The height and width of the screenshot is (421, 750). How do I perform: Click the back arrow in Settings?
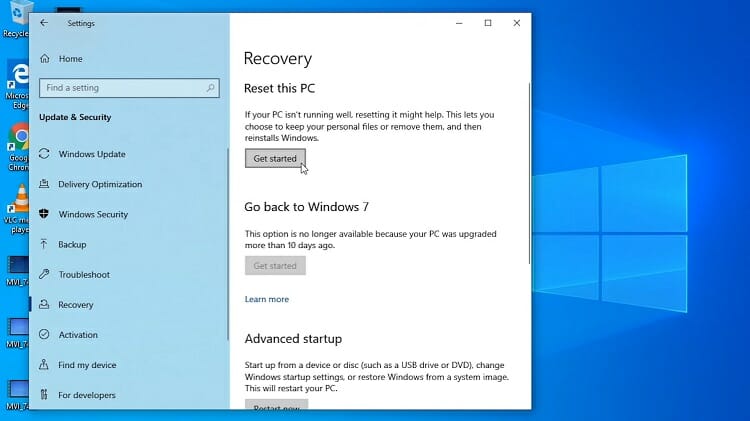pyautogui.click(x=44, y=23)
